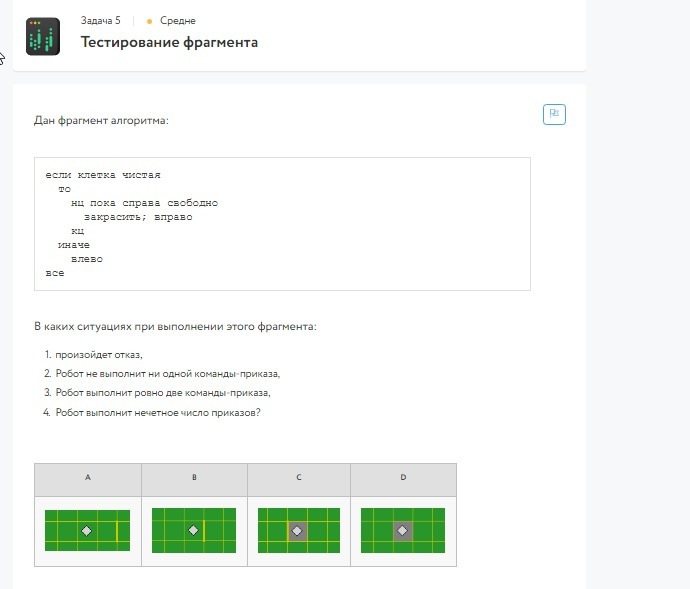Click the robot on gray cell in C
Viewport: 690px width, 589px height.
pyautogui.click(x=297, y=531)
